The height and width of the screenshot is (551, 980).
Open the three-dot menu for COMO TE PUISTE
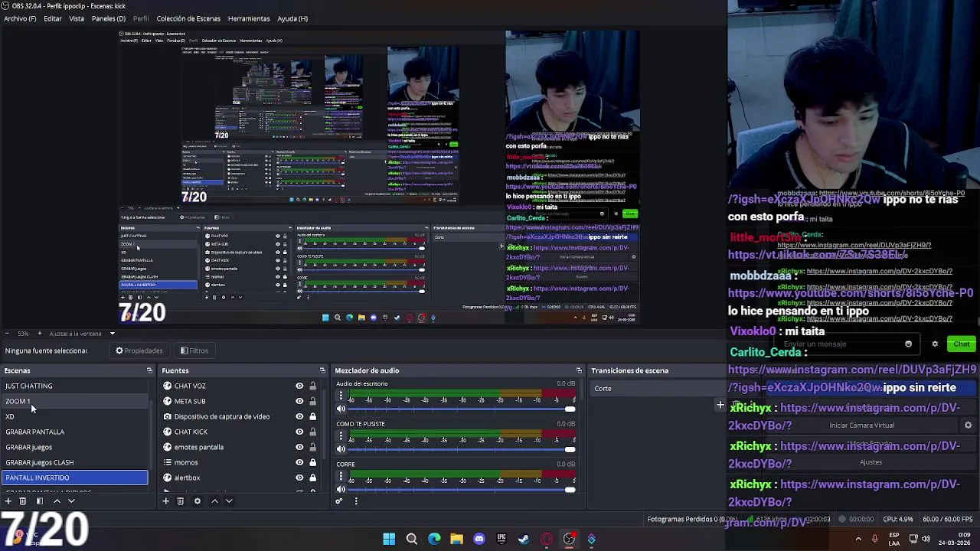pyautogui.click(x=341, y=437)
